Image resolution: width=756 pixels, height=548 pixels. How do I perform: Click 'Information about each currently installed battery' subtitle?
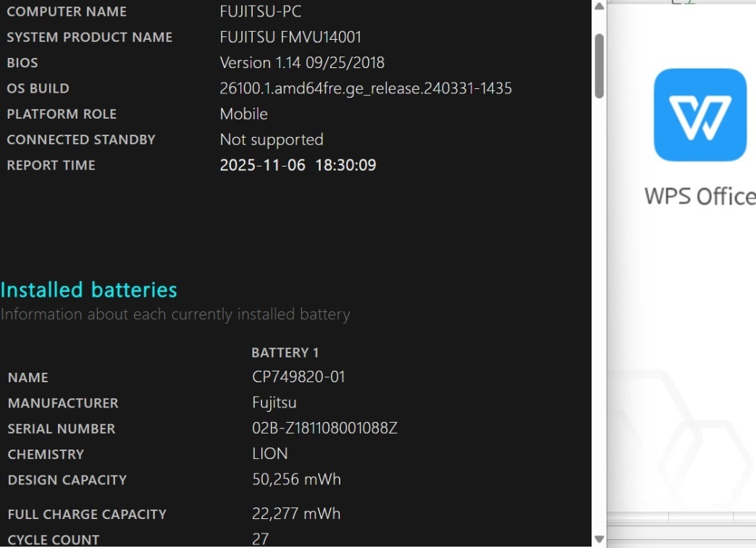click(x=175, y=314)
